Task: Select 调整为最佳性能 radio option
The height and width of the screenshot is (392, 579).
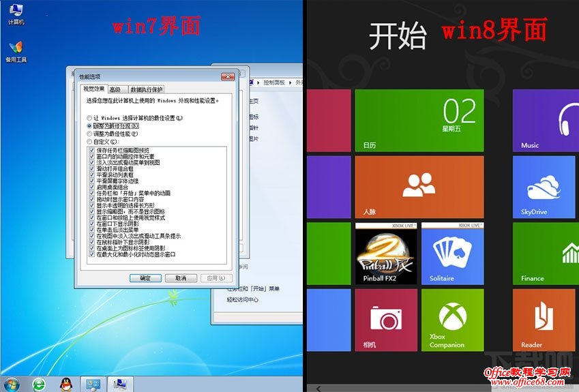Action: (89, 134)
